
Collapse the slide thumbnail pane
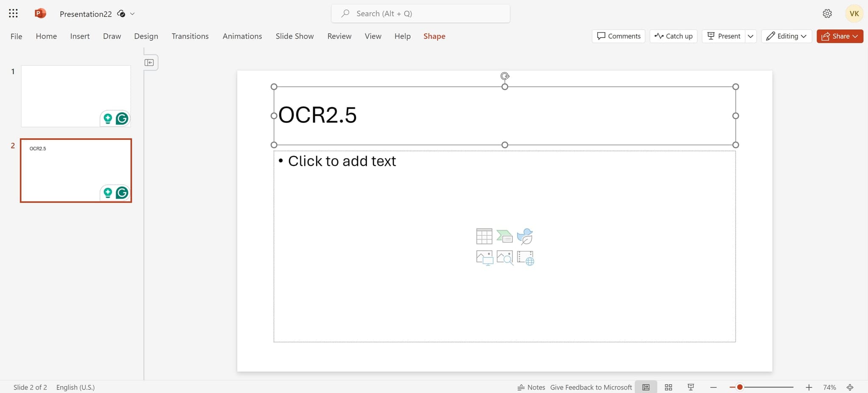tap(150, 62)
